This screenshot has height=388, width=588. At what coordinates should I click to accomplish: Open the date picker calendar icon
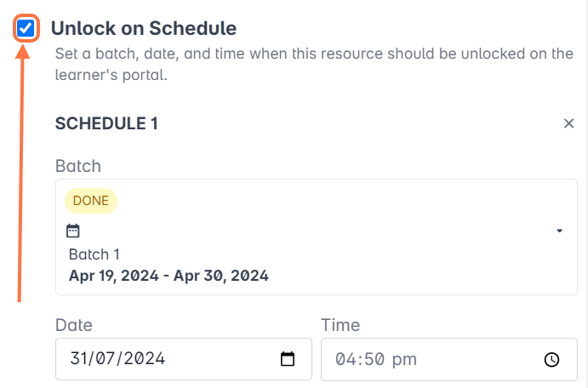[x=288, y=359]
